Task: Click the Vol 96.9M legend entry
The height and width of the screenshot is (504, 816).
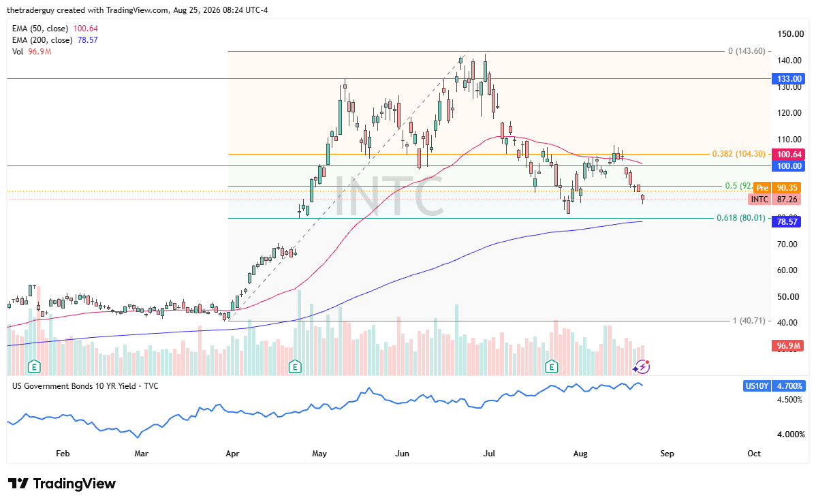Action: tap(31, 52)
